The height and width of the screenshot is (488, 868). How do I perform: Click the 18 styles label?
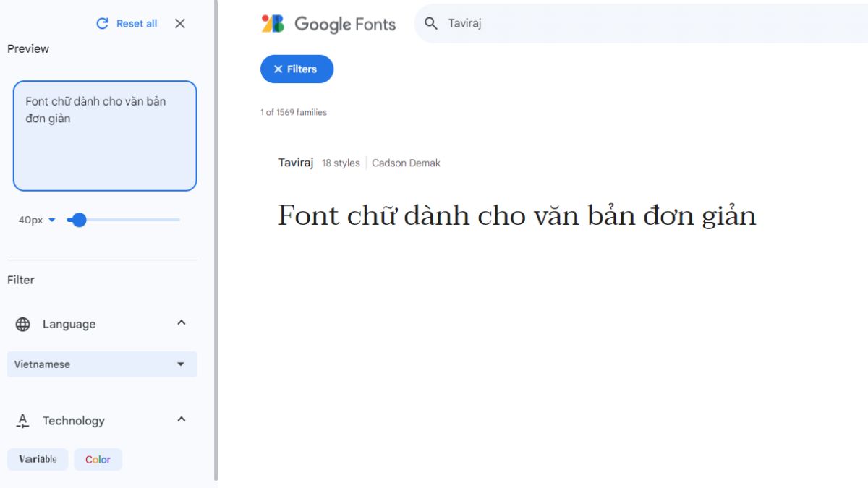click(340, 163)
